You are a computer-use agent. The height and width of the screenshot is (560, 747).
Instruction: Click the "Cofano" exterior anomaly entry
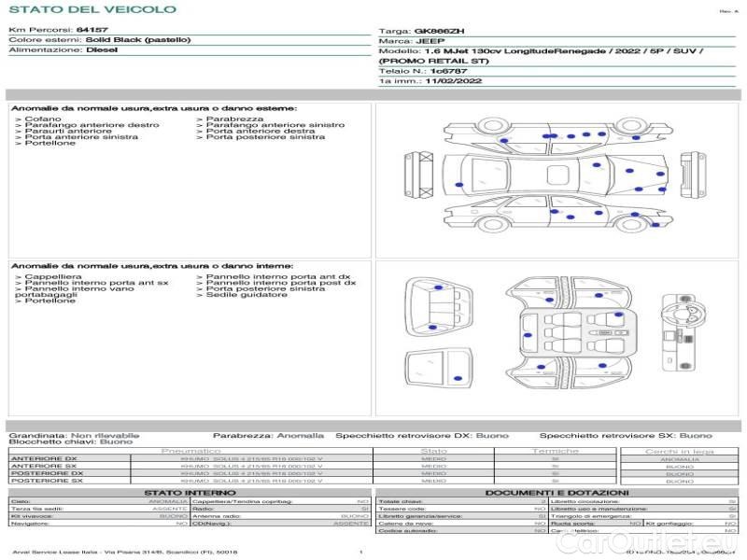pyautogui.click(x=38, y=119)
